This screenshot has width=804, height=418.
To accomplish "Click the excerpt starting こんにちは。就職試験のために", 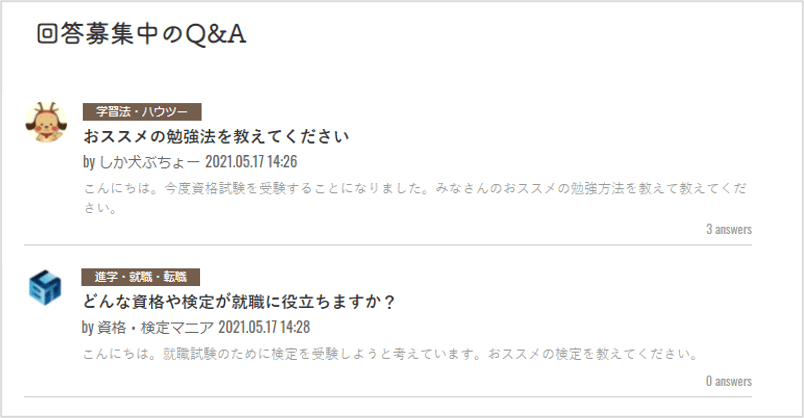I will click(389, 354).
